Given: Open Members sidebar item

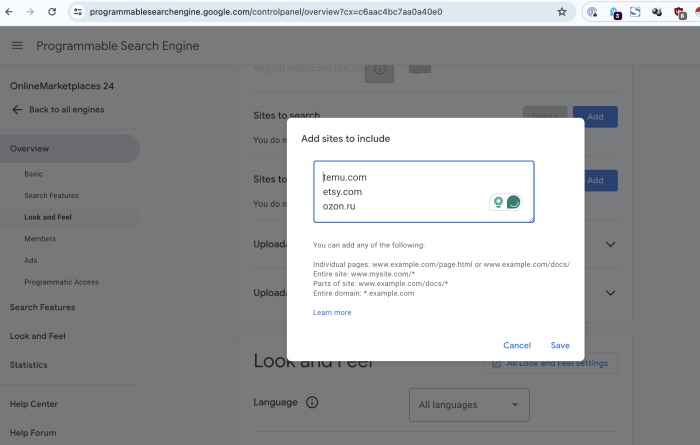Looking at the screenshot, I should [x=40, y=239].
